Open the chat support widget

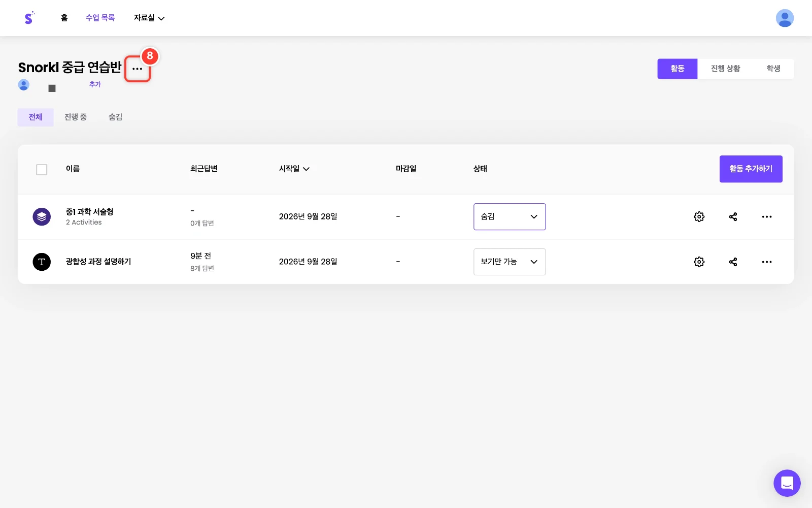pyautogui.click(x=787, y=483)
